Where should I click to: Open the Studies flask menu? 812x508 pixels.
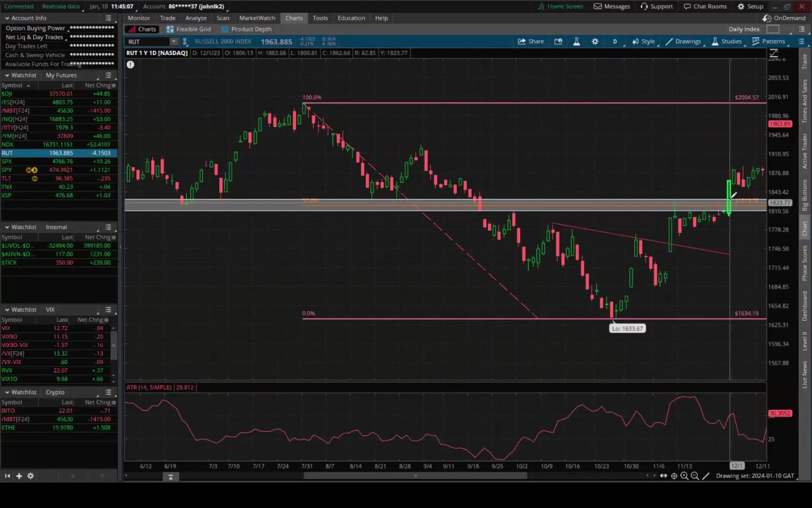(726, 41)
